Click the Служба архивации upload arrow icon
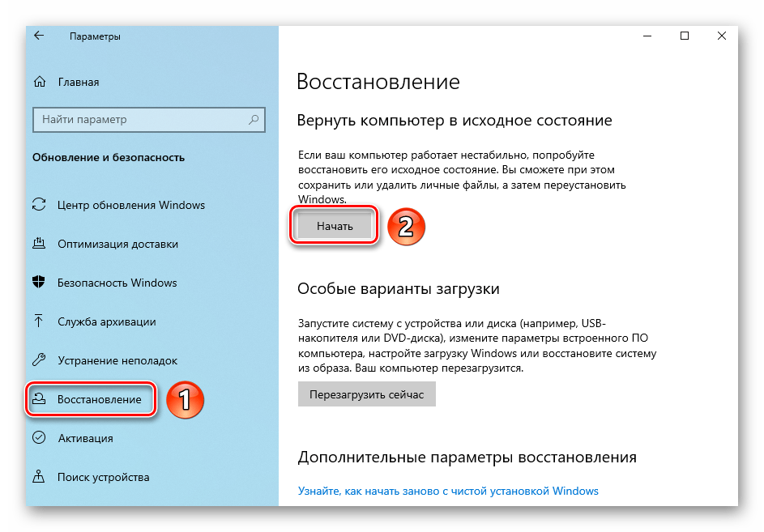Viewport: 764px width, 532px height. (39, 321)
